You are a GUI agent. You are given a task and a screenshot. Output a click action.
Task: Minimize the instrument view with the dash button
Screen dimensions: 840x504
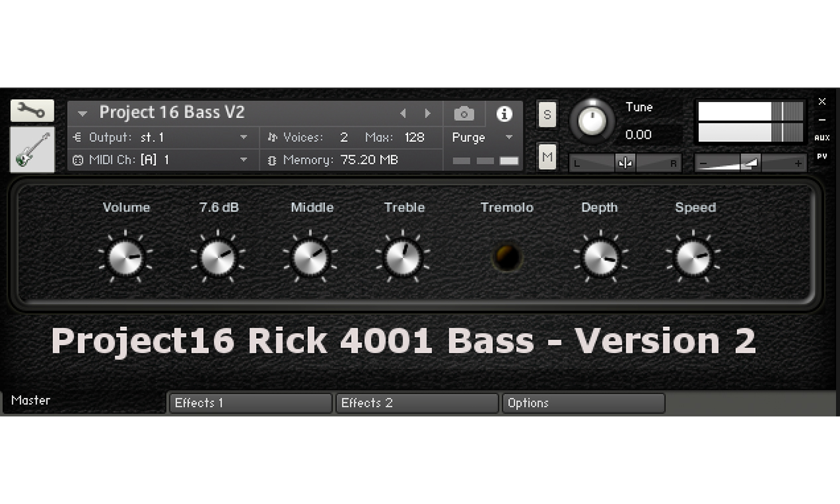822,120
